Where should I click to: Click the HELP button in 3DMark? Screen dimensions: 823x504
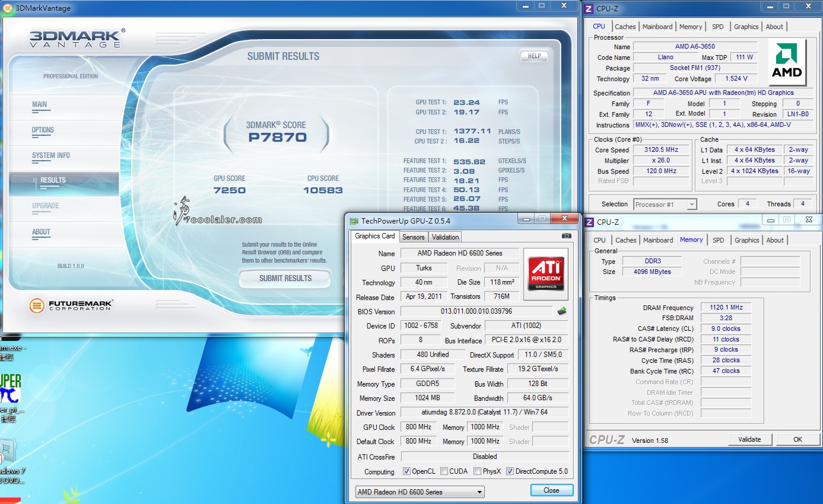[x=534, y=56]
